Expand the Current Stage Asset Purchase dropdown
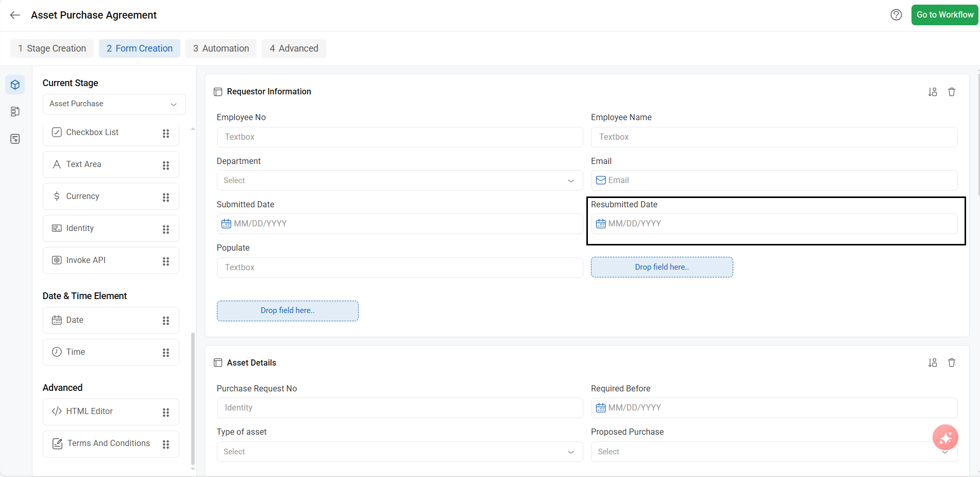 pyautogui.click(x=114, y=104)
